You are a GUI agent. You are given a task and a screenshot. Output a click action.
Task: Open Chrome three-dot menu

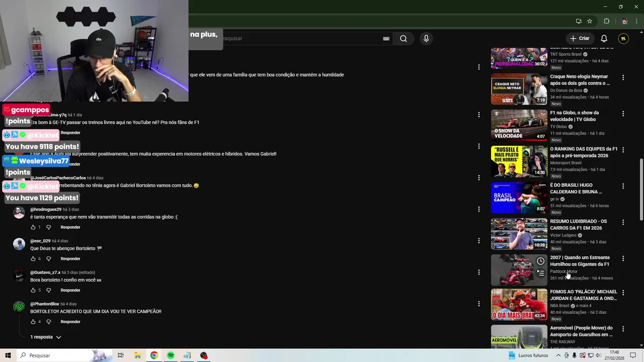pyautogui.click(x=636, y=21)
